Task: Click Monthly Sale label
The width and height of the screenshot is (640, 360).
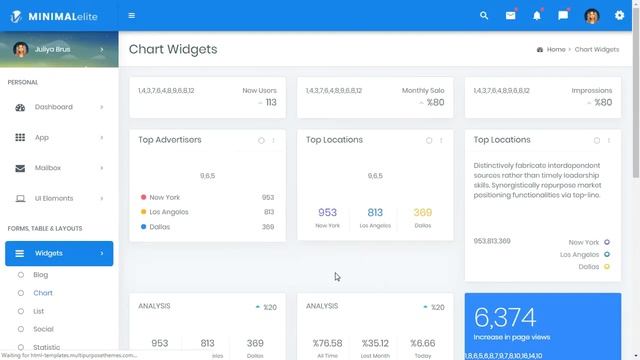Action: point(423,91)
